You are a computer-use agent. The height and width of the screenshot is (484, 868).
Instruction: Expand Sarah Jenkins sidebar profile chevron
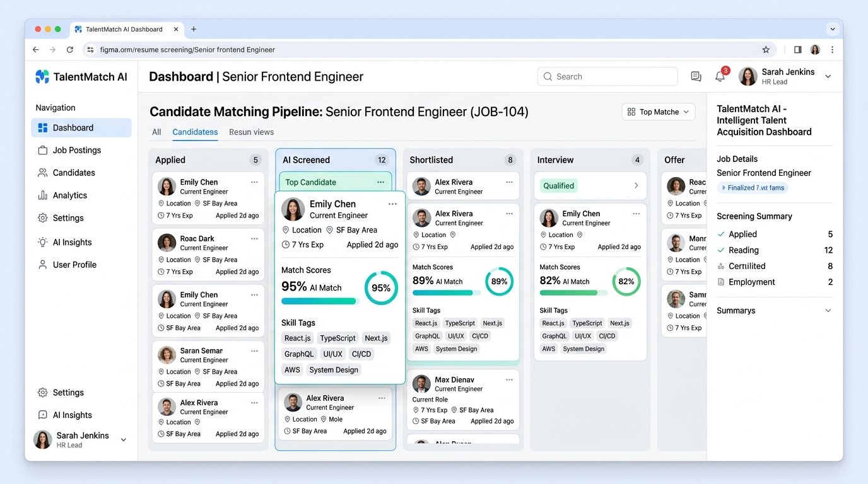coord(124,440)
